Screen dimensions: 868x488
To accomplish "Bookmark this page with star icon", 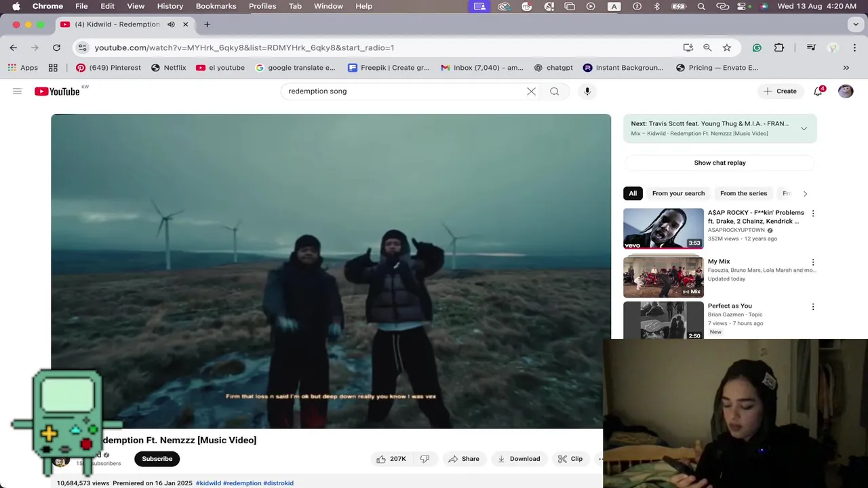I will [x=727, y=47].
